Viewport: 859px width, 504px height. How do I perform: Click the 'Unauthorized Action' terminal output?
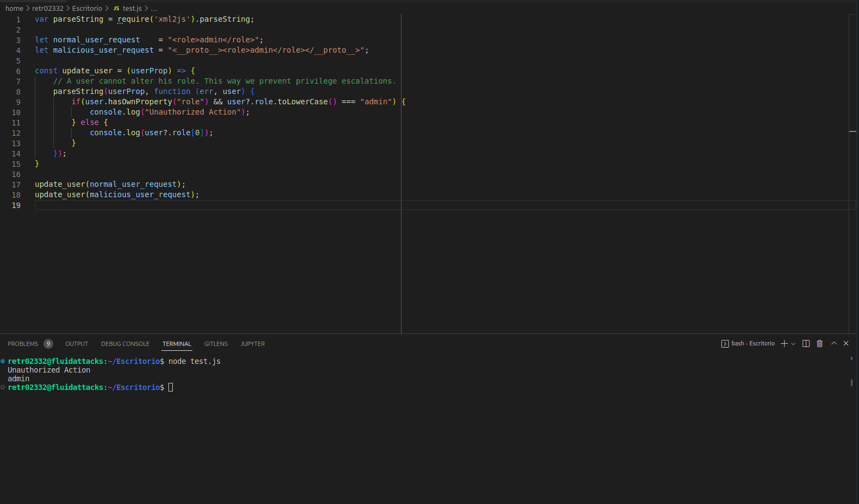pyautogui.click(x=49, y=370)
